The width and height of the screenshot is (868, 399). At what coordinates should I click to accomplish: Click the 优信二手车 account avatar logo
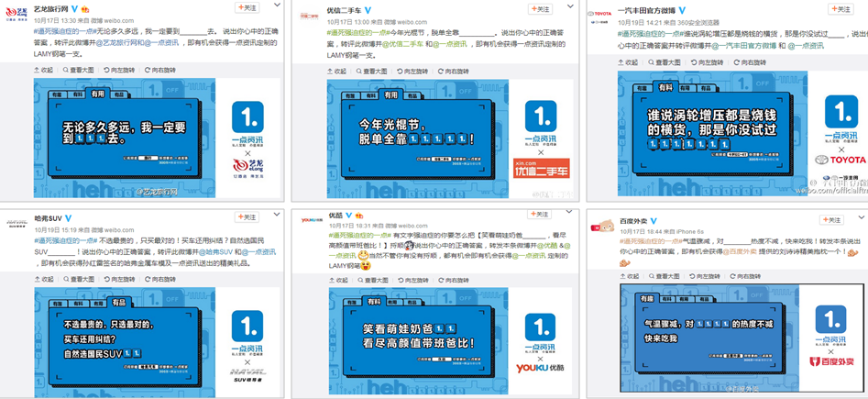308,17
